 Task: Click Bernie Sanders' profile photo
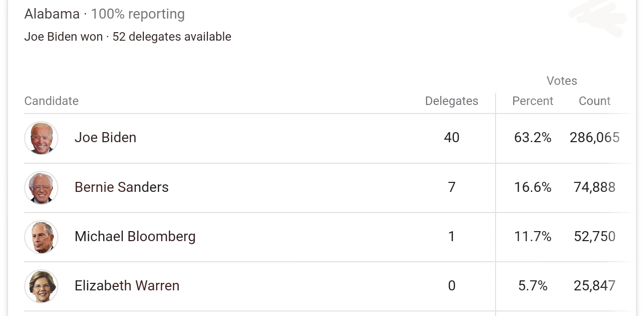(41, 187)
